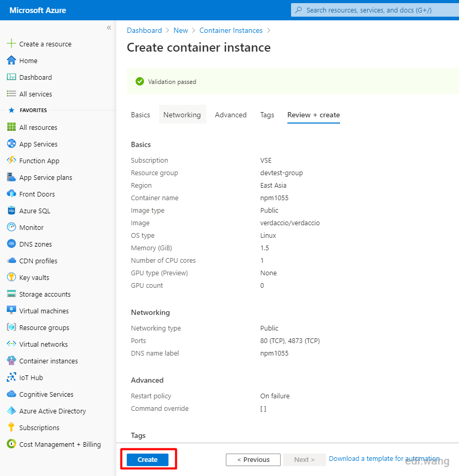The height and width of the screenshot is (476, 459).
Task: Navigate to New breadcrumb link
Action: pos(181,30)
